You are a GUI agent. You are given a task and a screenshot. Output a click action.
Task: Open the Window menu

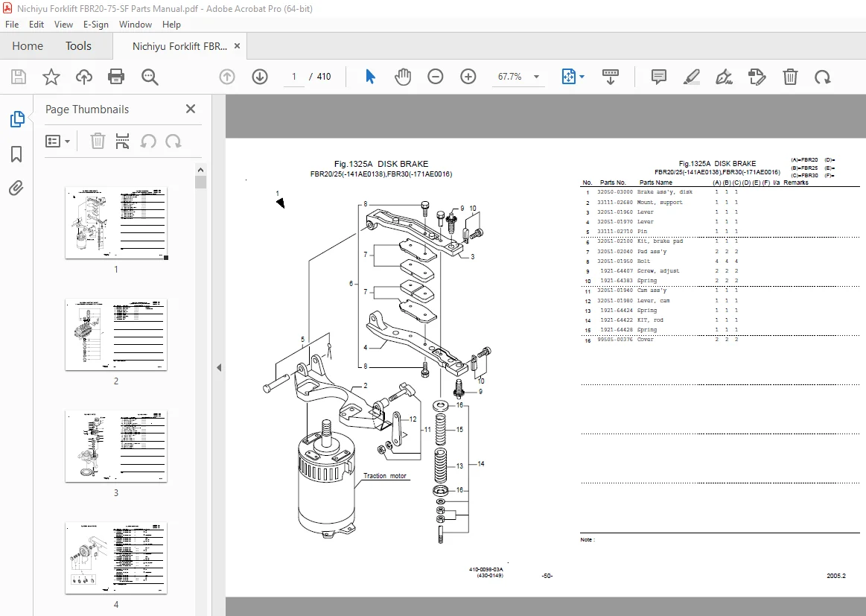pos(136,25)
